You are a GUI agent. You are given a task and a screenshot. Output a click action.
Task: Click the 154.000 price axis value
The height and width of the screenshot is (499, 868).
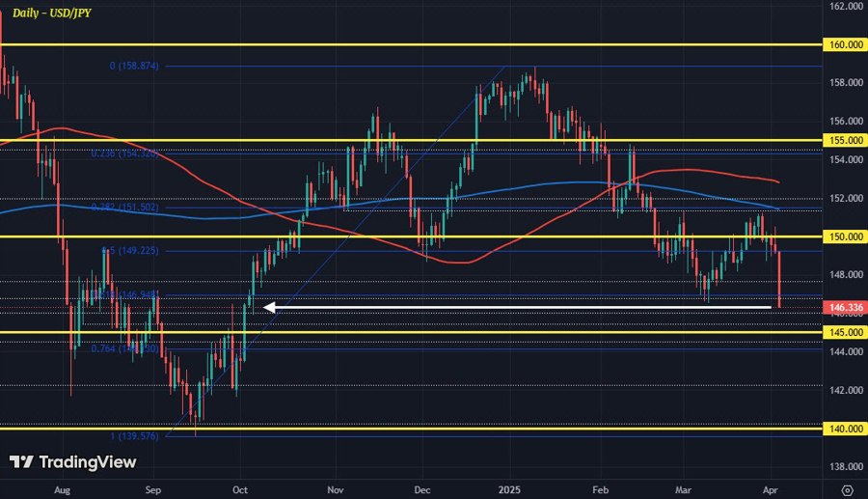(847, 159)
